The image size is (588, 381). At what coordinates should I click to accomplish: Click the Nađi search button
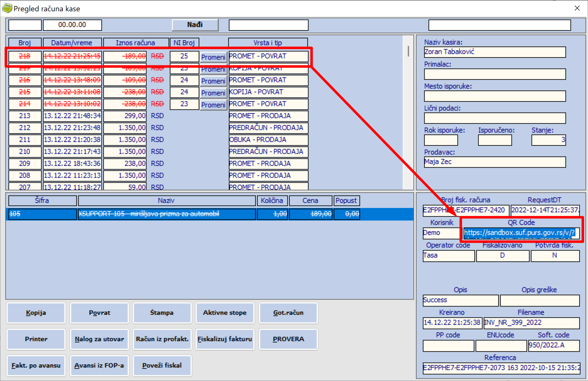195,25
